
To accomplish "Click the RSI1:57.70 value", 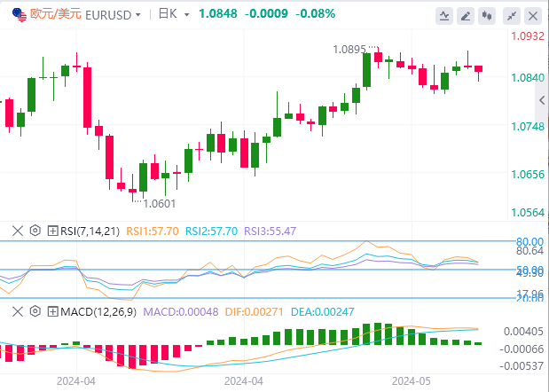I will (x=153, y=231).
